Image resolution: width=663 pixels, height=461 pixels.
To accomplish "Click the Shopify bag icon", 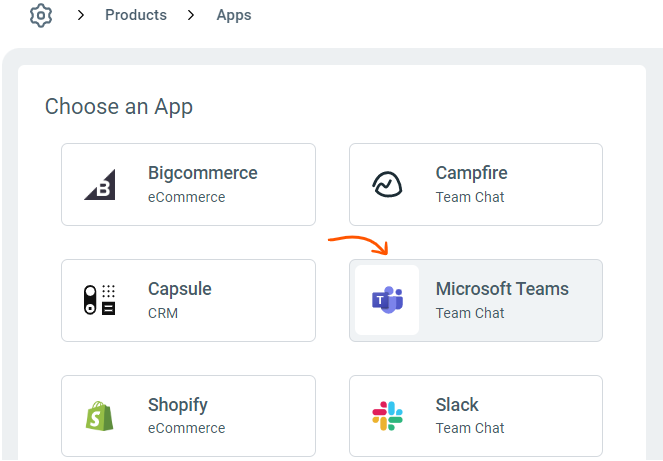I will click(x=99, y=415).
